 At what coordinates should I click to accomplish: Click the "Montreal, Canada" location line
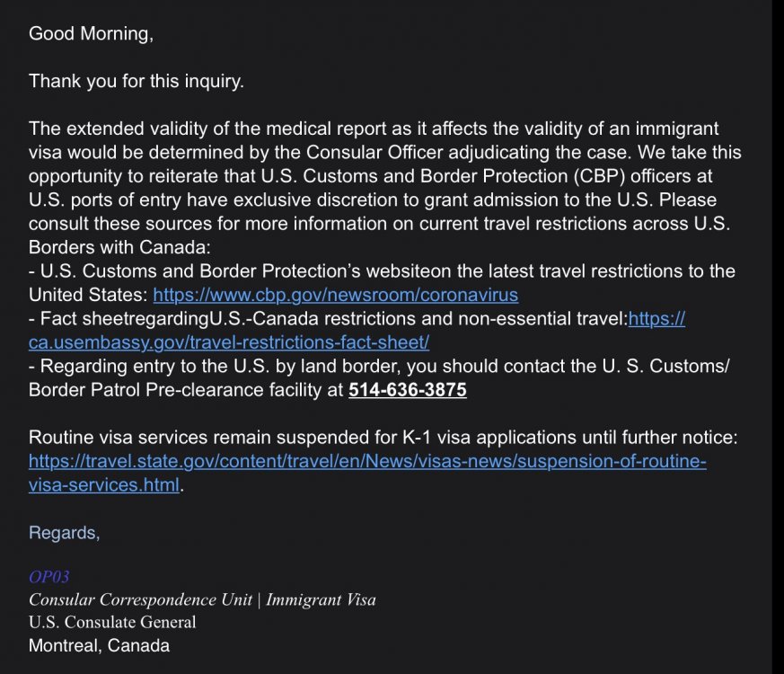click(99, 645)
